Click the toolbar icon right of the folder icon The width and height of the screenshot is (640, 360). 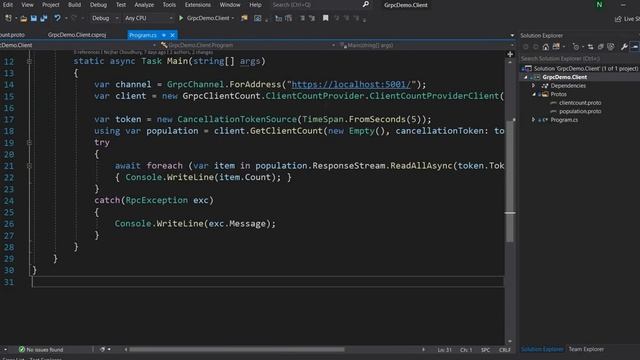click(258, 18)
